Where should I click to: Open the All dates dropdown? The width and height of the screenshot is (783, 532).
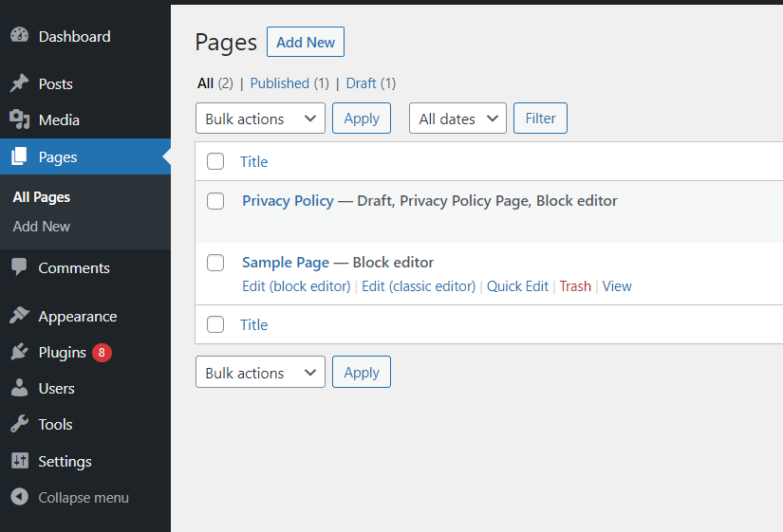pos(457,119)
